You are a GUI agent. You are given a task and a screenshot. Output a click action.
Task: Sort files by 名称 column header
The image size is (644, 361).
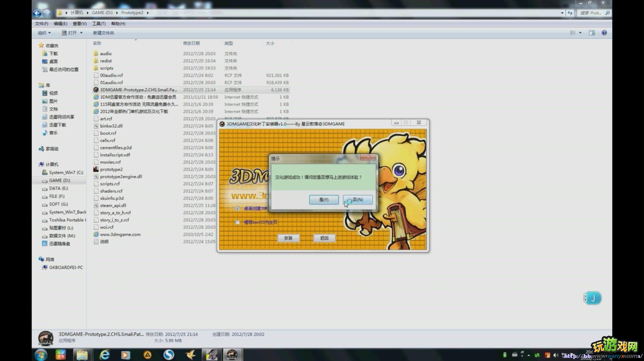click(97, 43)
